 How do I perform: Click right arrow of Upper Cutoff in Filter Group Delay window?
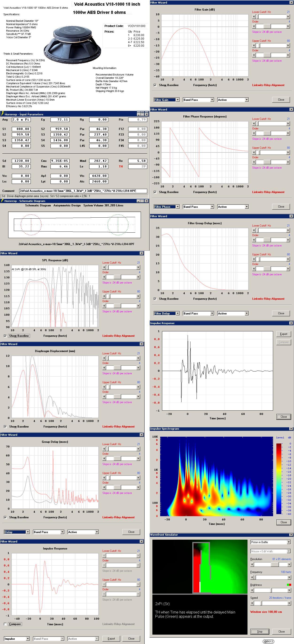[x=288, y=259]
